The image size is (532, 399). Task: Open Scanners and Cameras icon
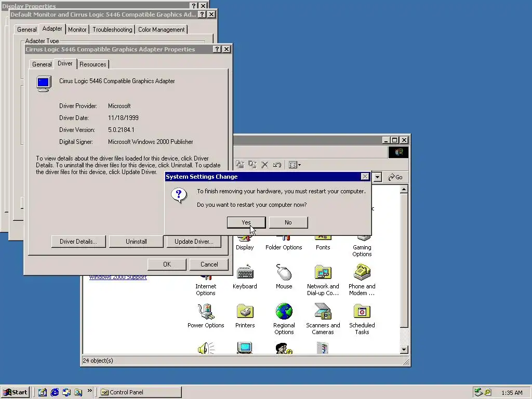pos(323,312)
